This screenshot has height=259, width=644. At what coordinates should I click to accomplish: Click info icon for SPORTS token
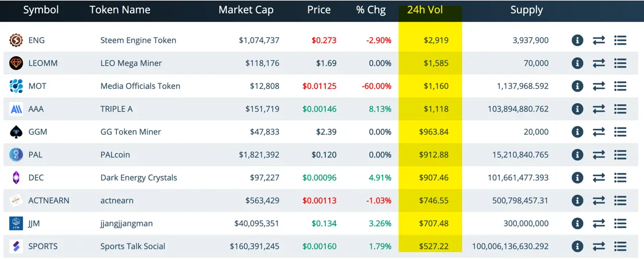click(578, 246)
